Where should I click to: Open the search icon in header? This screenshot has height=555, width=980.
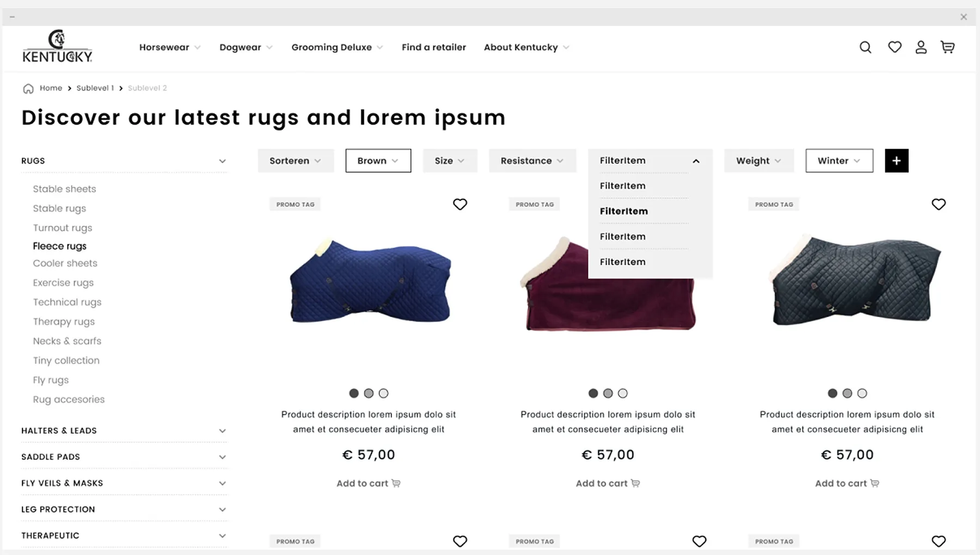click(865, 47)
